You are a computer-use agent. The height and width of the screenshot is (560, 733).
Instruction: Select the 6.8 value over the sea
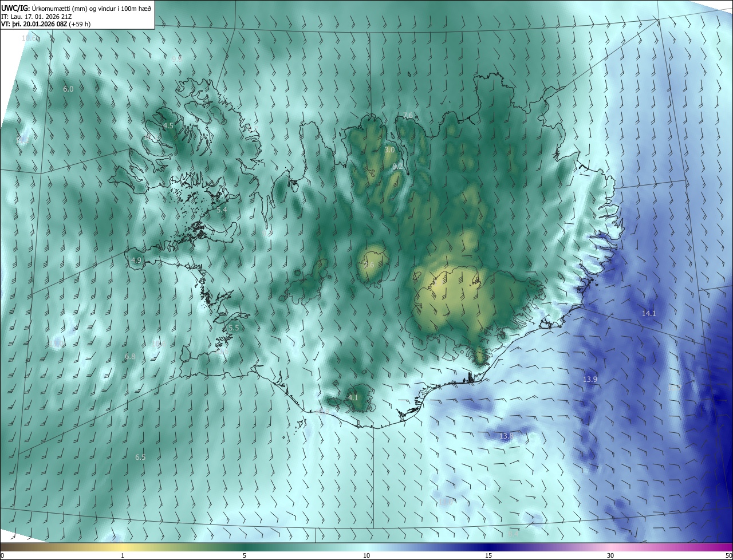pyautogui.click(x=130, y=356)
